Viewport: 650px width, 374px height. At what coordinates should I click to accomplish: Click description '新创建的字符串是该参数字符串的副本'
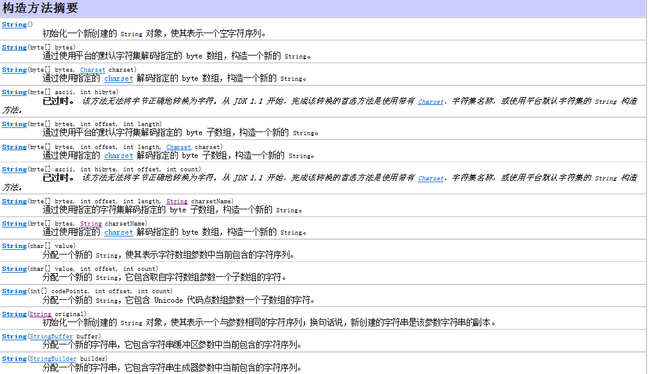tap(423, 323)
